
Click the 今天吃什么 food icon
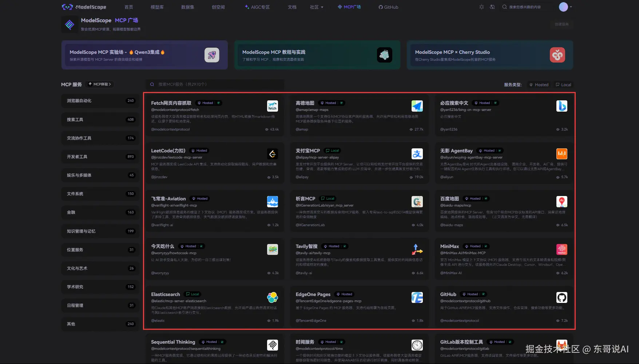click(x=273, y=249)
